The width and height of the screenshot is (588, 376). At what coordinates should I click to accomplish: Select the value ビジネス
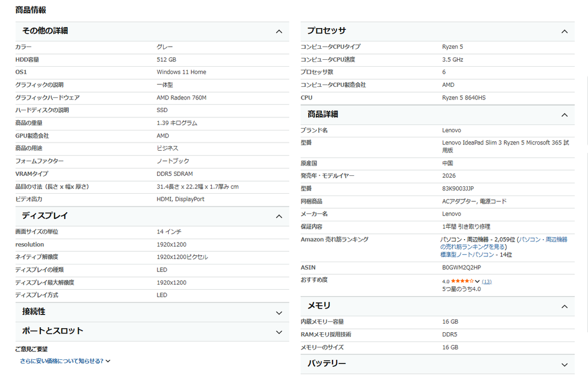pyautogui.click(x=167, y=148)
